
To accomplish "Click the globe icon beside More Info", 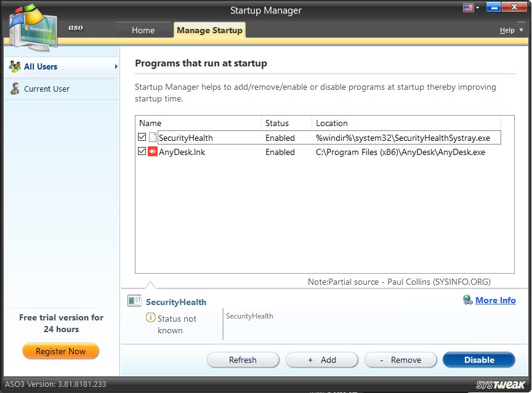I will pyautogui.click(x=469, y=300).
